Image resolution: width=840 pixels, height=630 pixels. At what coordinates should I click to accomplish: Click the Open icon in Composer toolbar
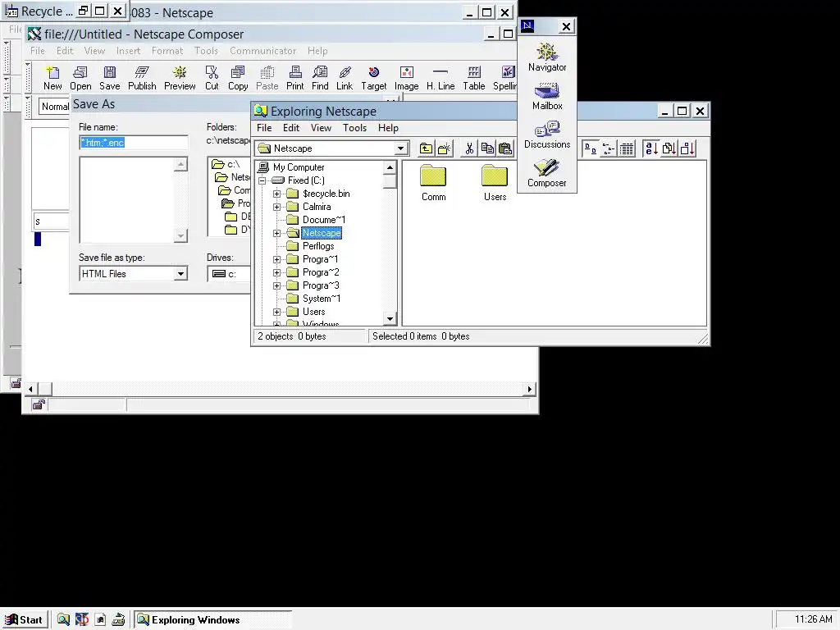click(80, 78)
